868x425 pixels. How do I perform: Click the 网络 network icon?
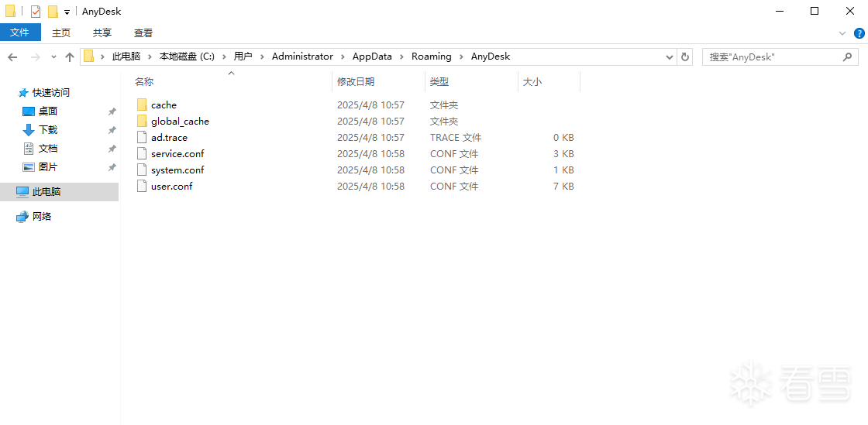pos(22,217)
